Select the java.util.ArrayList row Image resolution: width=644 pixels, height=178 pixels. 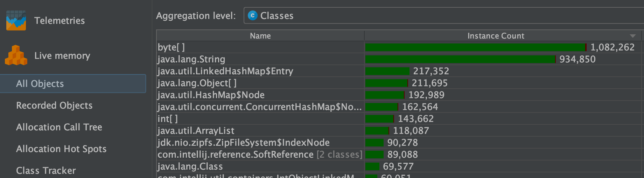196,131
